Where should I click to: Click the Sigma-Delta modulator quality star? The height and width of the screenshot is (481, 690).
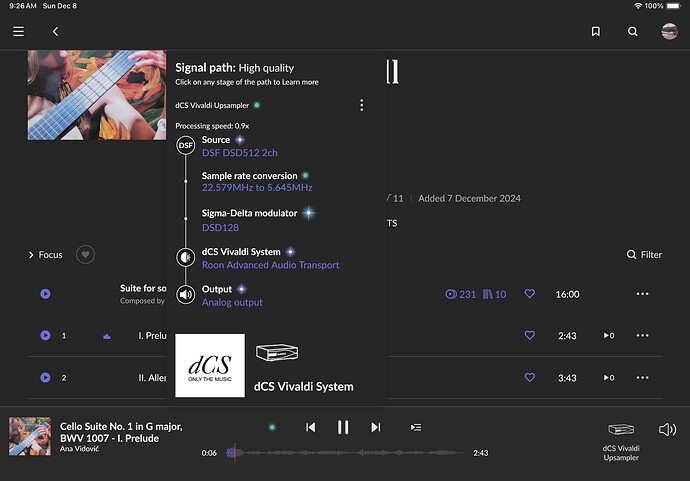308,213
